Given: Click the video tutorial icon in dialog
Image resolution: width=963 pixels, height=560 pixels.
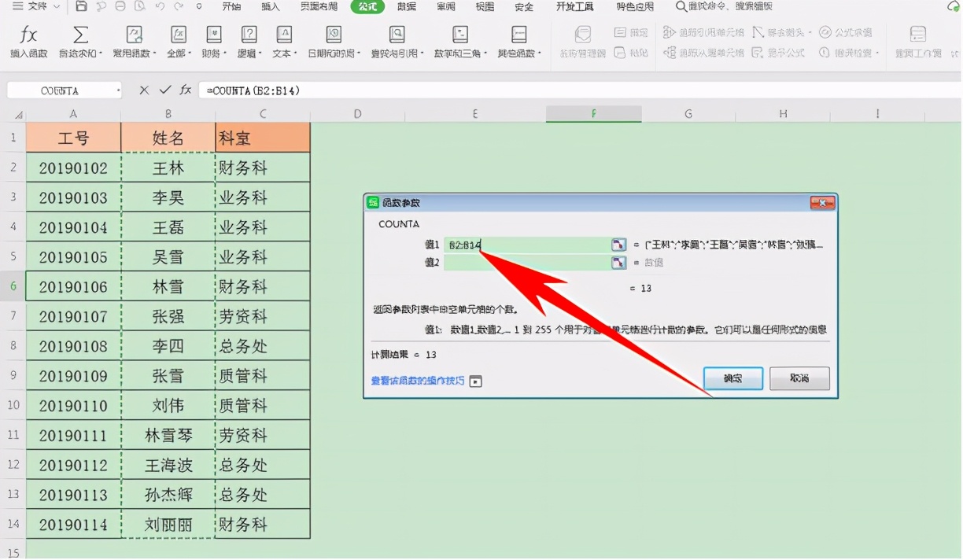Looking at the screenshot, I should [475, 381].
